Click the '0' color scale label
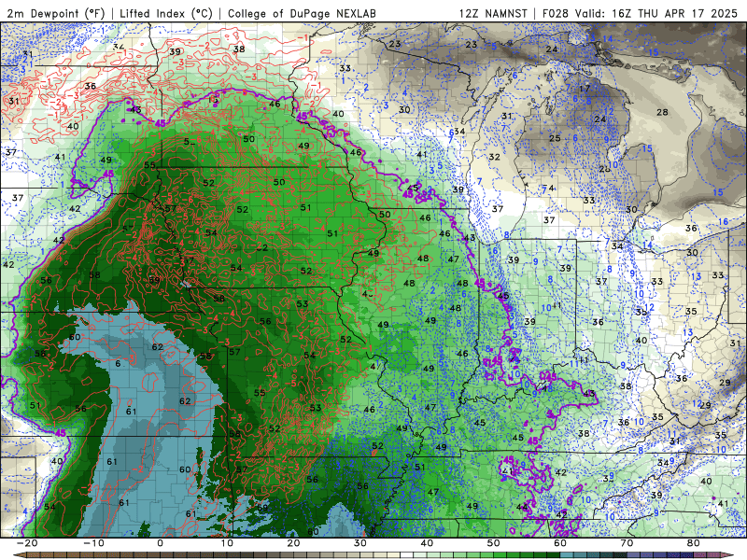The height and width of the screenshot is (560, 747). pyautogui.click(x=160, y=543)
